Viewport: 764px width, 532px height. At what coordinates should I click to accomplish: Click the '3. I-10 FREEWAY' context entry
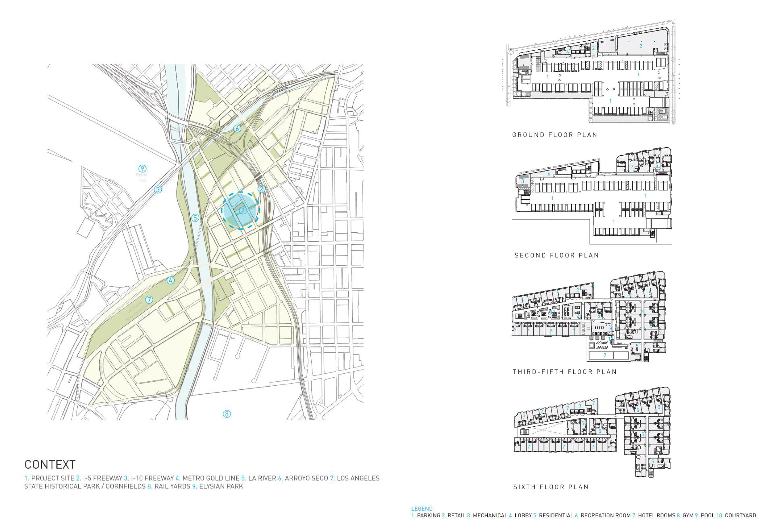coord(149,478)
